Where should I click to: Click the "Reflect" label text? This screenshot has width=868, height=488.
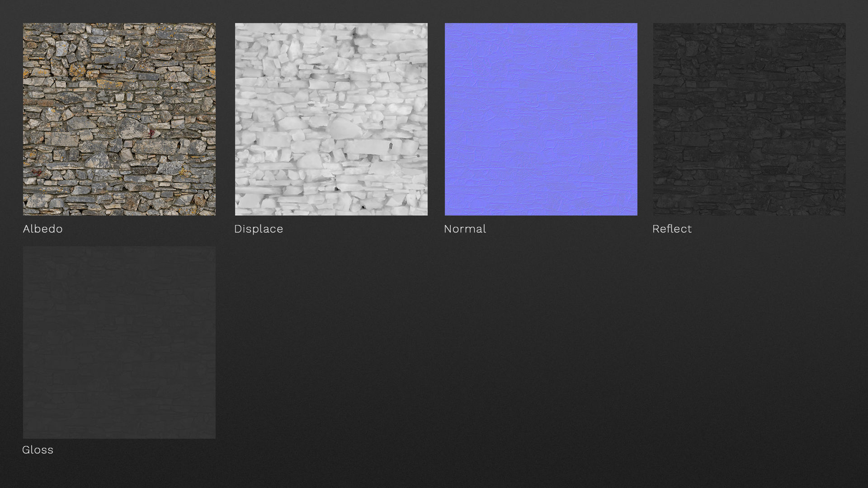(672, 229)
